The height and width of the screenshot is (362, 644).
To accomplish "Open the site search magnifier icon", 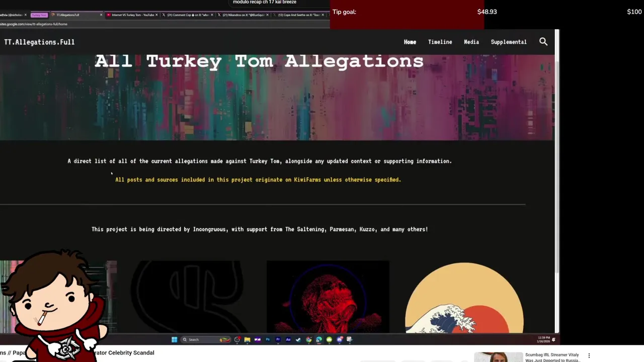I will (x=543, y=42).
